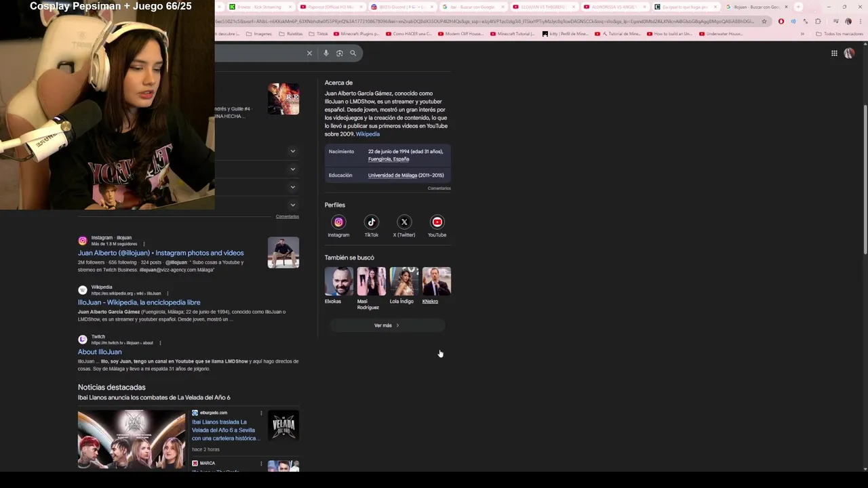This screenshot has width=868, height=488.
Task: Open the Ruletitas bookmarks folder
Action: click(x=291, y=34)
